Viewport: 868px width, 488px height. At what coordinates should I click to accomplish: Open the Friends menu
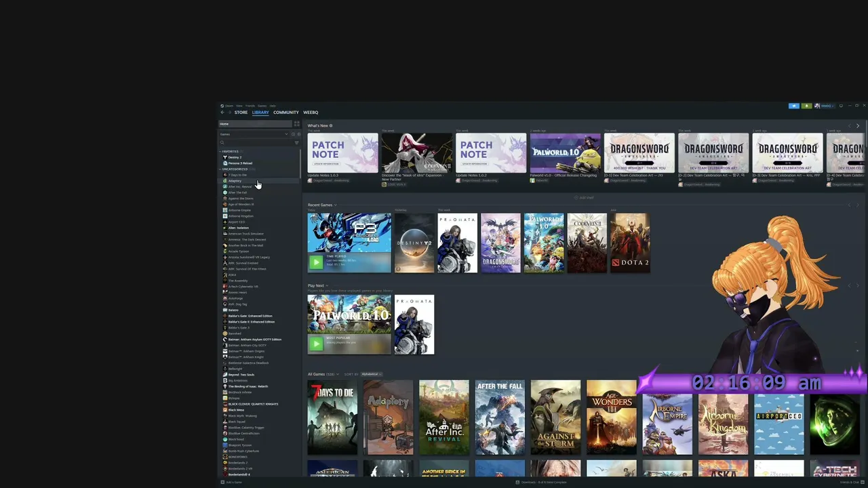click(x=250, y=106)
